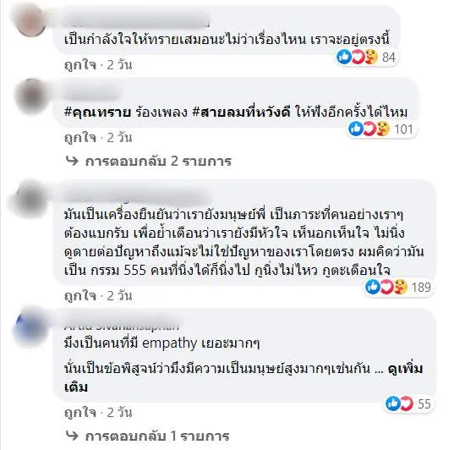Click the reaction icons on the comment with 84 reactions
The height and width of the screenshot is (450, 476).
[358, 57]
